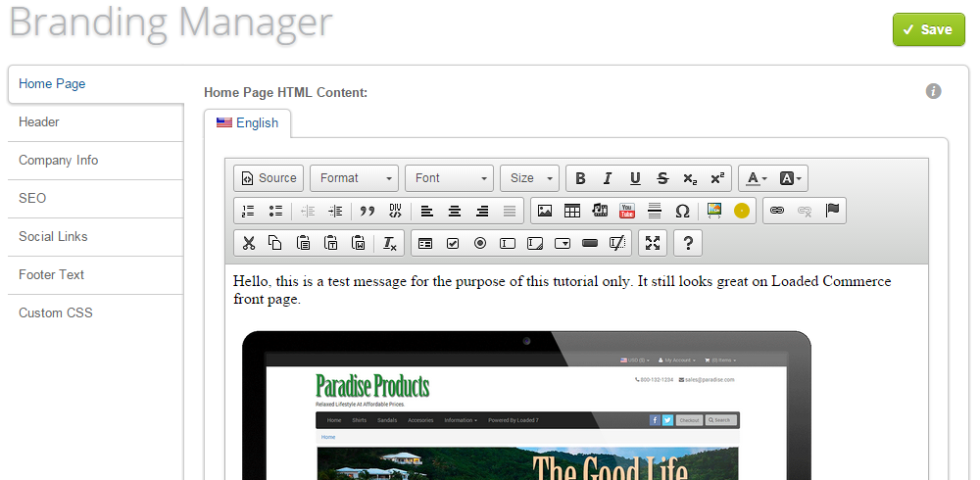Insert a numbered list

click(x=248, y=212)
